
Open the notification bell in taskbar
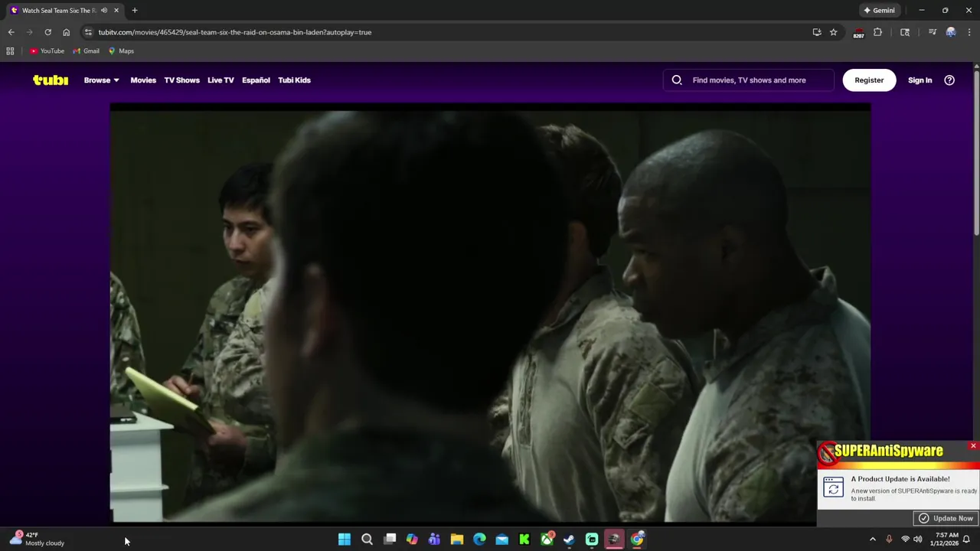(x=966, y=540)
